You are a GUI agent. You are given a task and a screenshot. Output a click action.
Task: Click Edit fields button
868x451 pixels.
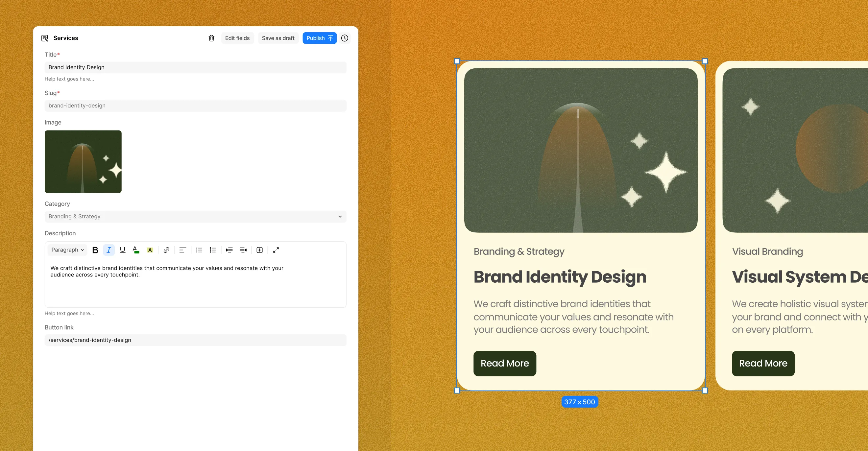(237, 38)
